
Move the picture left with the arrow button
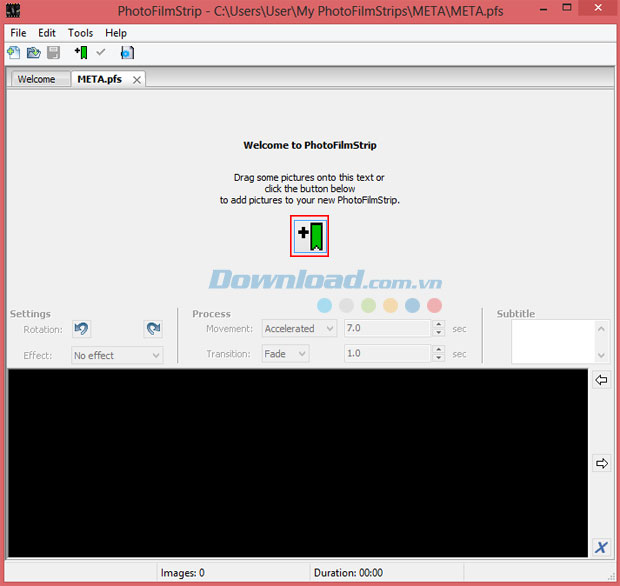pos(601,380)
